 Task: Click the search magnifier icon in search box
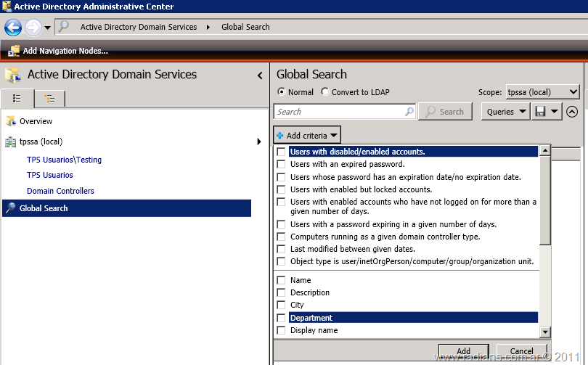point(409,112)
